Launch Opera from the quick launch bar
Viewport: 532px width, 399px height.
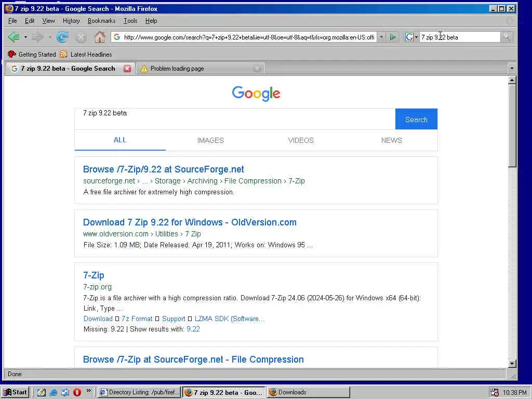77,392
